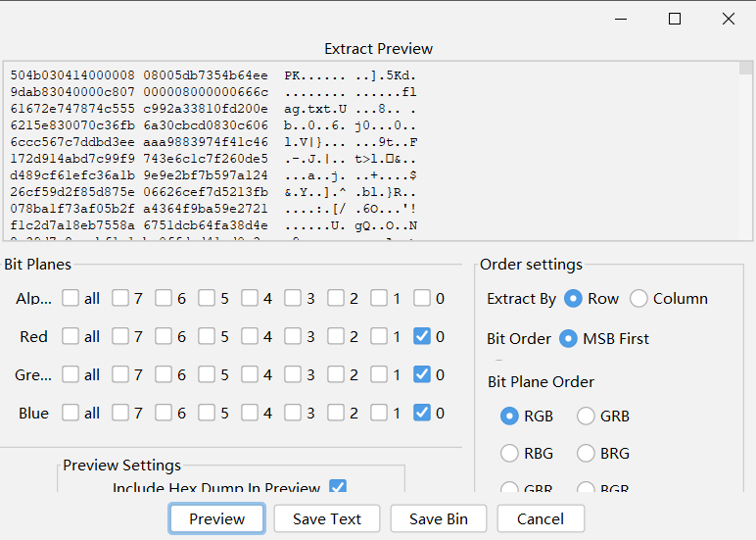Select Extract By Column option
756x540 pixels.
tap(639, 298)
